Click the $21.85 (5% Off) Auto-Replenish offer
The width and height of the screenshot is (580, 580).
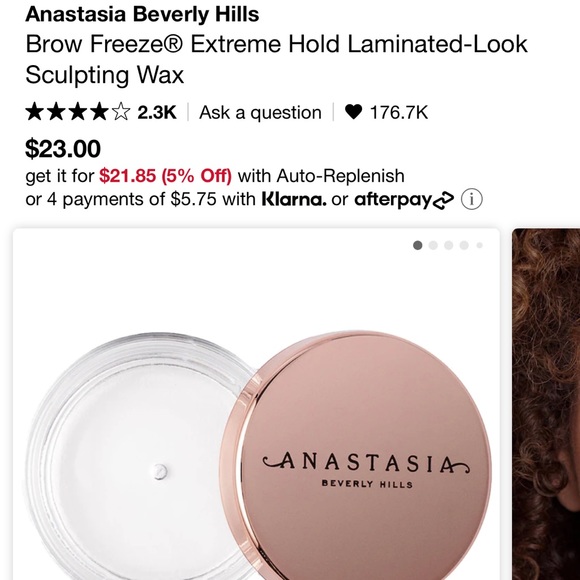(165, 176)
